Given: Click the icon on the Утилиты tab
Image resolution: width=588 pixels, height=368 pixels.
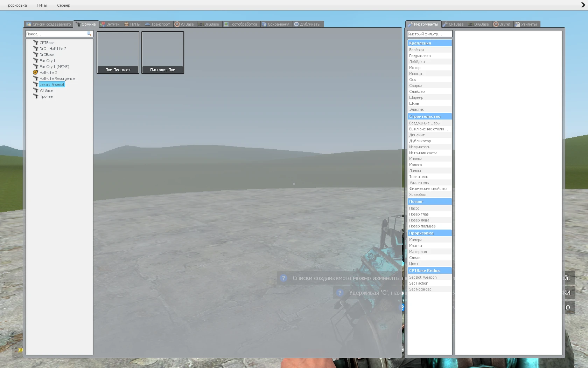Looking at the screenshot, I should click(x=517, y=24).
